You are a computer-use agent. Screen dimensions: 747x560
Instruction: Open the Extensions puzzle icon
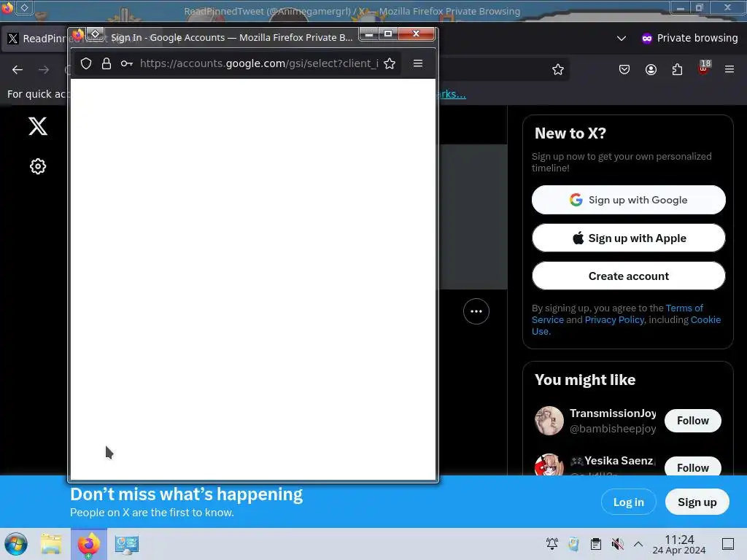tap(677, 69)
